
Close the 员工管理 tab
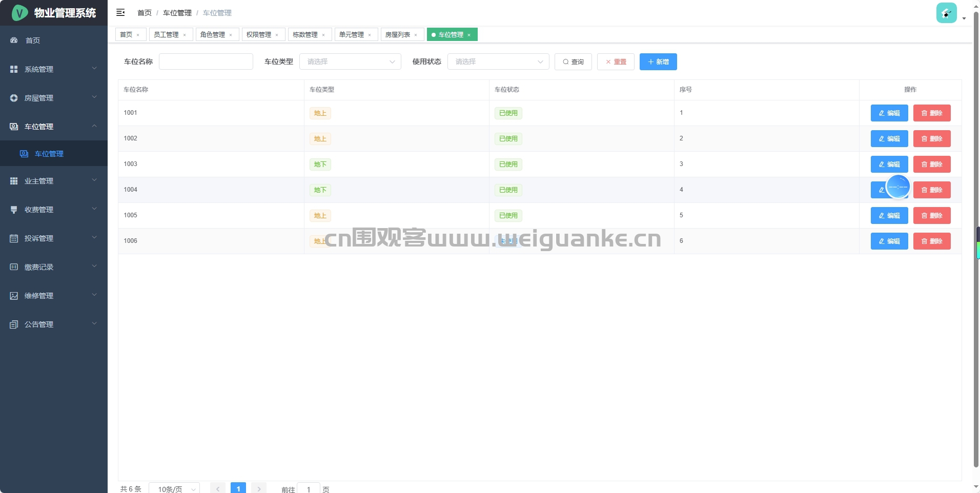185,35
